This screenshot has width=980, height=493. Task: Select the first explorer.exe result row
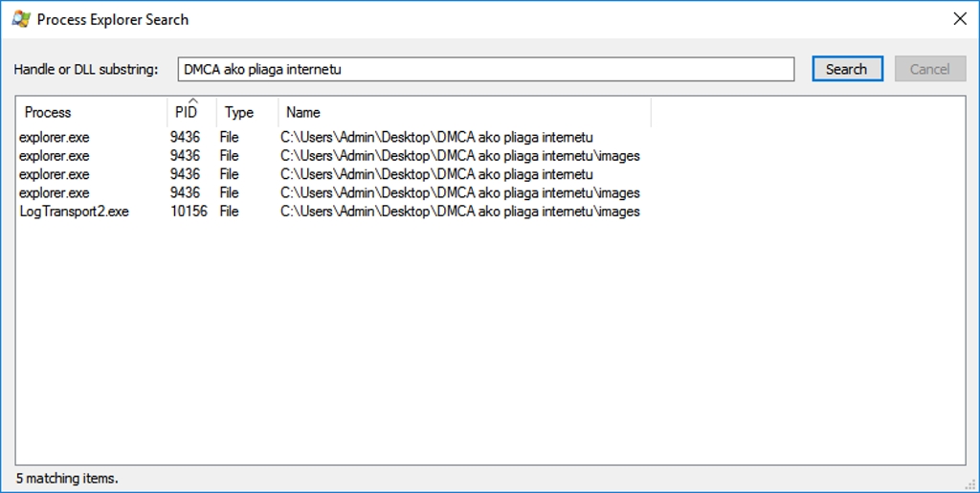pyautogui.click(x=55, y=137)
